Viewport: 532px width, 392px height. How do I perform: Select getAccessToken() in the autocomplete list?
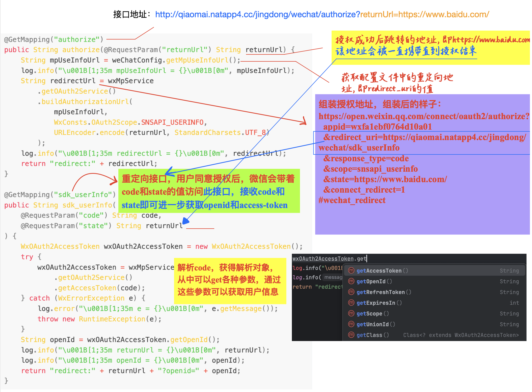pos(434,270)
